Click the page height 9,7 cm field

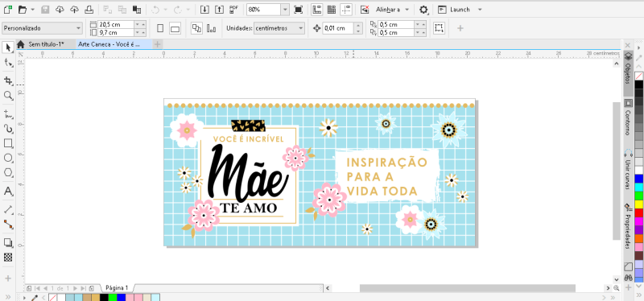(x=116, y=32)
